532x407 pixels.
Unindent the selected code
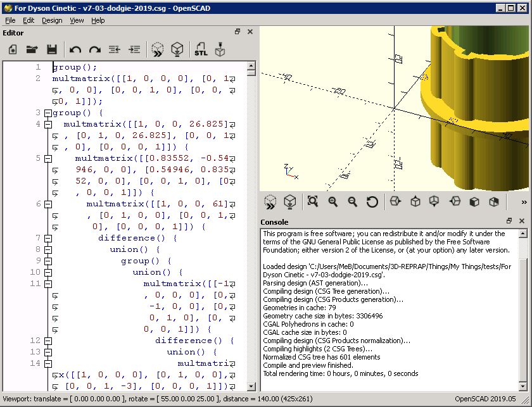tap(115, 50)
